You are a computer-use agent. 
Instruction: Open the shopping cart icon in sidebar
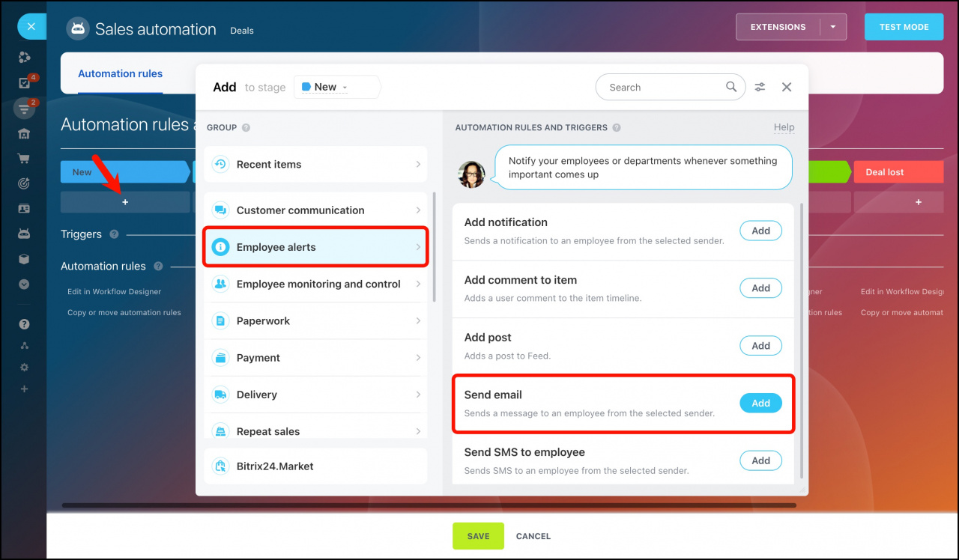[x=25, y=159]
